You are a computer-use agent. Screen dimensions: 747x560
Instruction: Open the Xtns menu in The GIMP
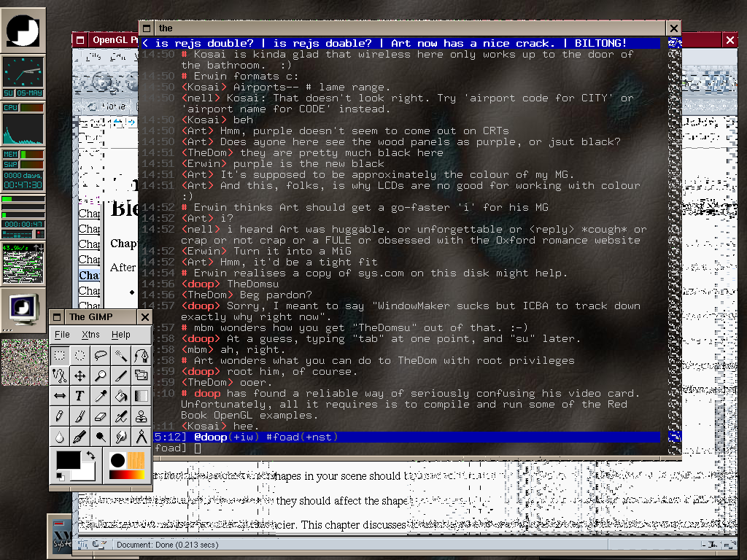click(x=90, y=335)
